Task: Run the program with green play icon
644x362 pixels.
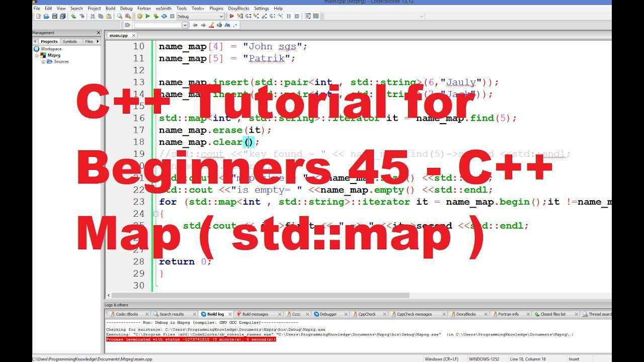Action: [x=147, y=17]
